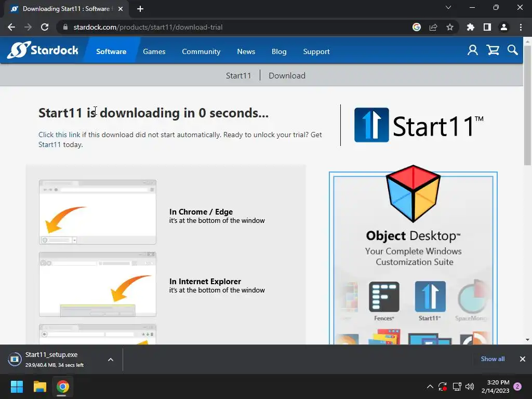532x399 pixels.
Task: Click the 'In Chrome / Edge' heading
Action: 201,212
